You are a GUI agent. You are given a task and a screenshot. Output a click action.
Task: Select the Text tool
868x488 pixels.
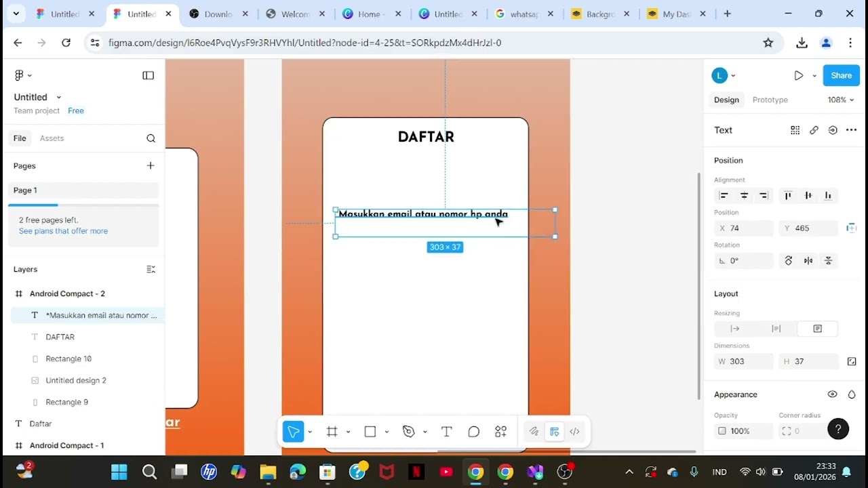446,432
